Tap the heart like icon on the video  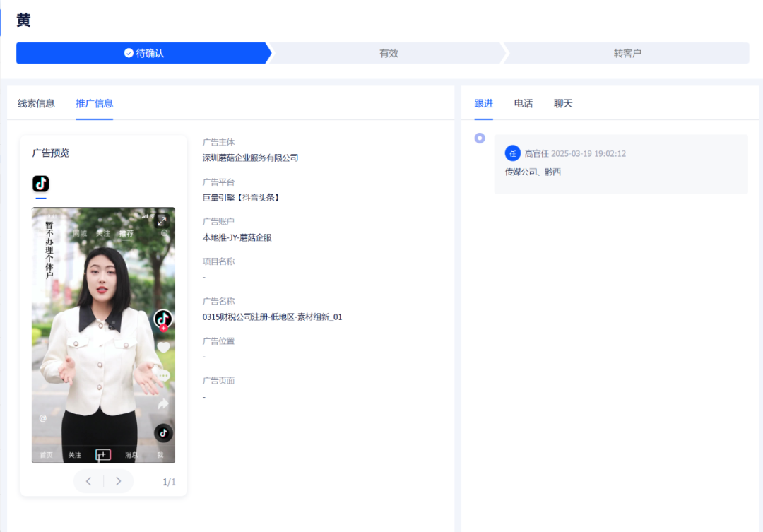[x=164, y=348]
